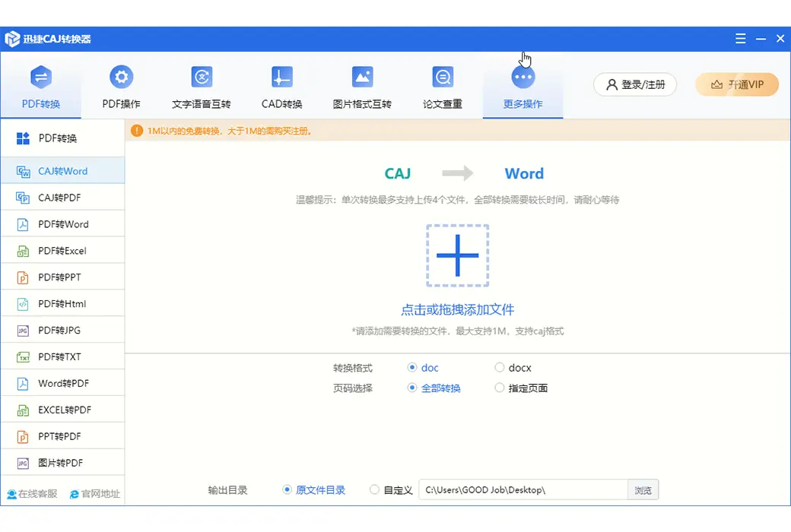
Task: Choose 全部转换 page option
Action: click(412, 388)
